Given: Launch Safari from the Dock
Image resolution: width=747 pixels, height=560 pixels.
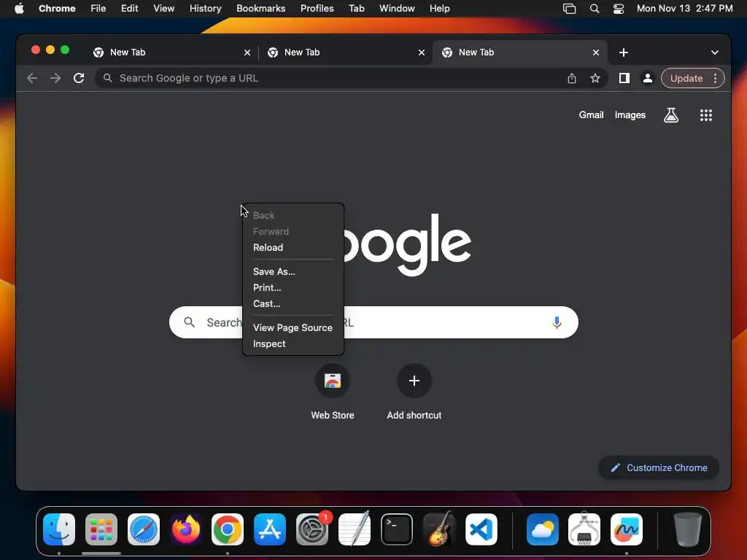Looking at the screenshot, I should 144,529.
